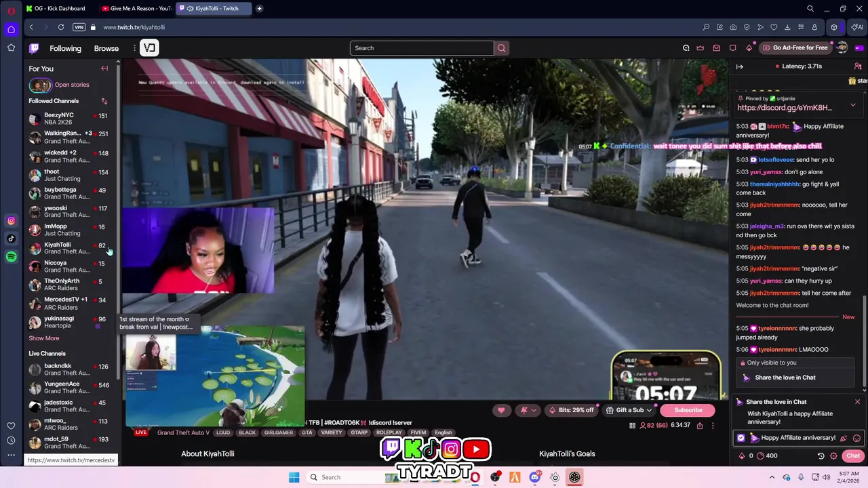
Task: Click the Twitch search magnifier button
Action: pyautogui.click(x=502, y=48)
